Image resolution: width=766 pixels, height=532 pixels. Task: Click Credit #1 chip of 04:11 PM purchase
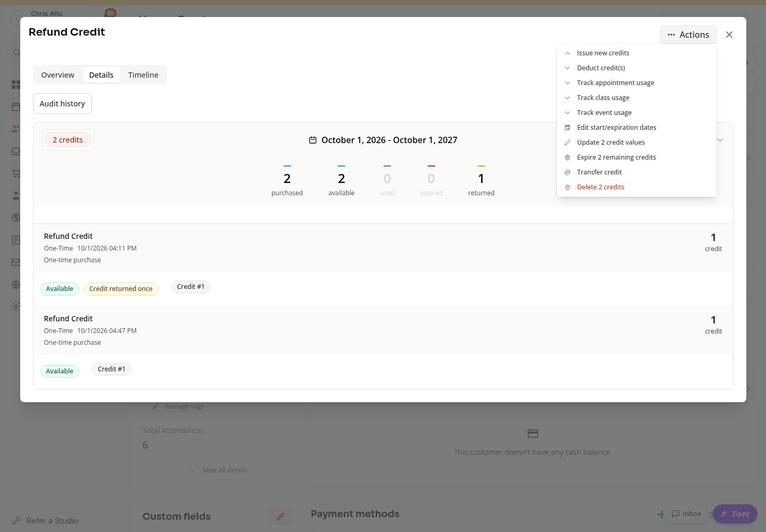click(x=191, y=287)
